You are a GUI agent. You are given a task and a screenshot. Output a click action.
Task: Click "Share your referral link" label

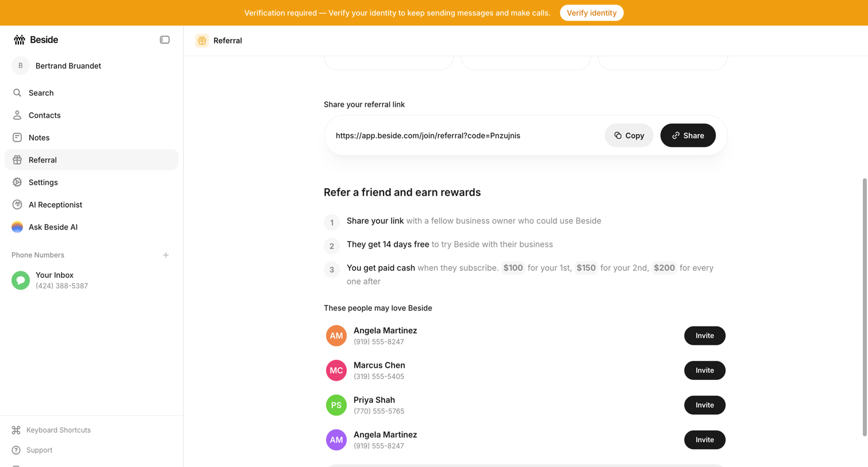(x=364, y=104)
